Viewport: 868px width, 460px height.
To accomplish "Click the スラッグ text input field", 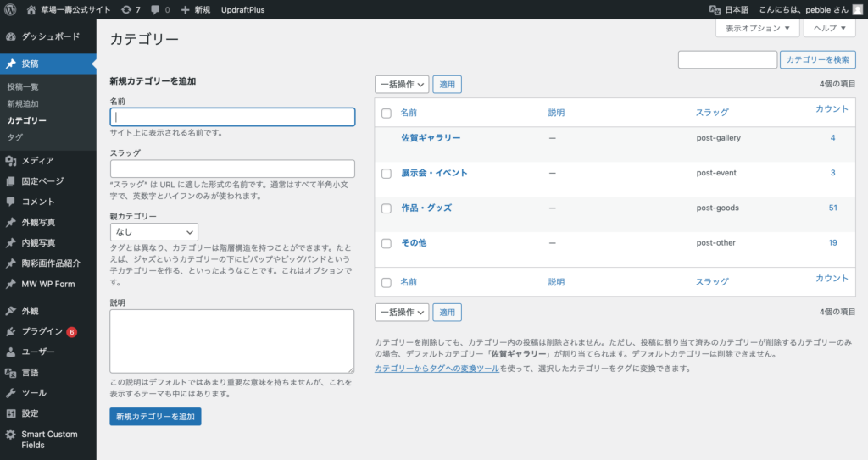I will point(232,169).
